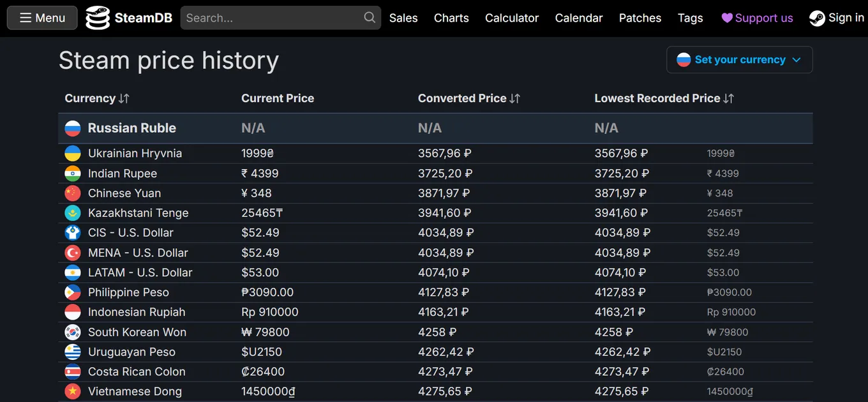Expand the Set your currency dropdown
The height and width of the screenshot is (402, 868).
coord(740,59)
